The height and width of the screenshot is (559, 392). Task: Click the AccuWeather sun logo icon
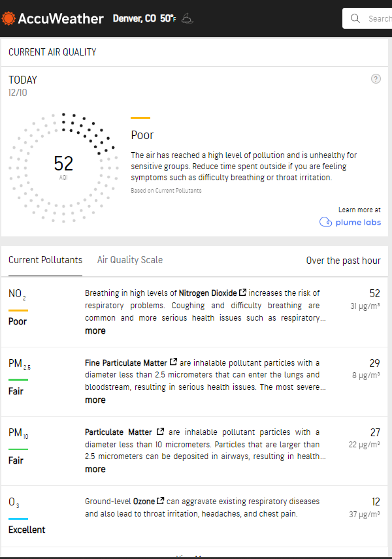pyautogui.click(x=8, y=18)
